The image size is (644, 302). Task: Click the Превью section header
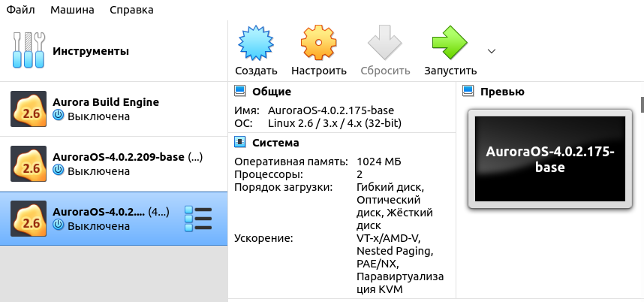502,92
